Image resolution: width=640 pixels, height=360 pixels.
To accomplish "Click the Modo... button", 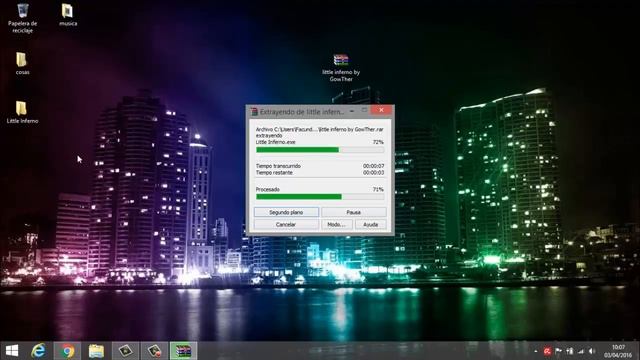I will pyautogui.click(x=336, y=224).
